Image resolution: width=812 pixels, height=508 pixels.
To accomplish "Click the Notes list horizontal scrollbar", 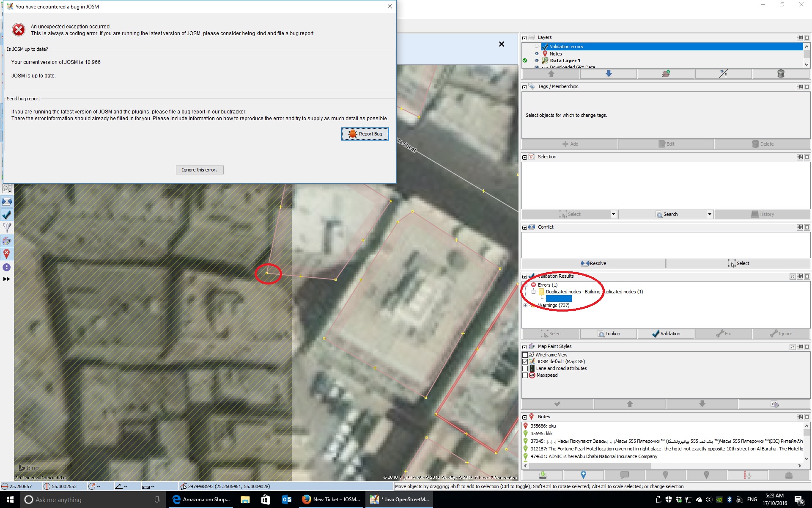I will pyautogui.click(x=662, y=466).
